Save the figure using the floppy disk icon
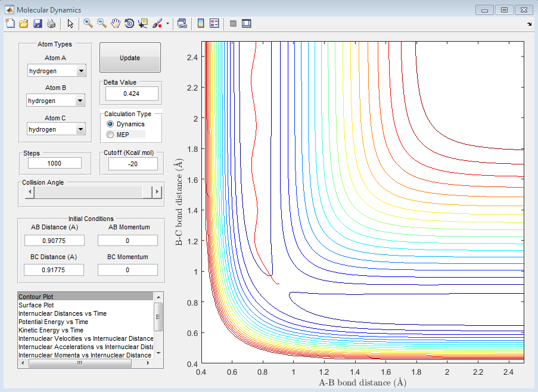Viewport: 538px width, 392px height. [37, 23]
